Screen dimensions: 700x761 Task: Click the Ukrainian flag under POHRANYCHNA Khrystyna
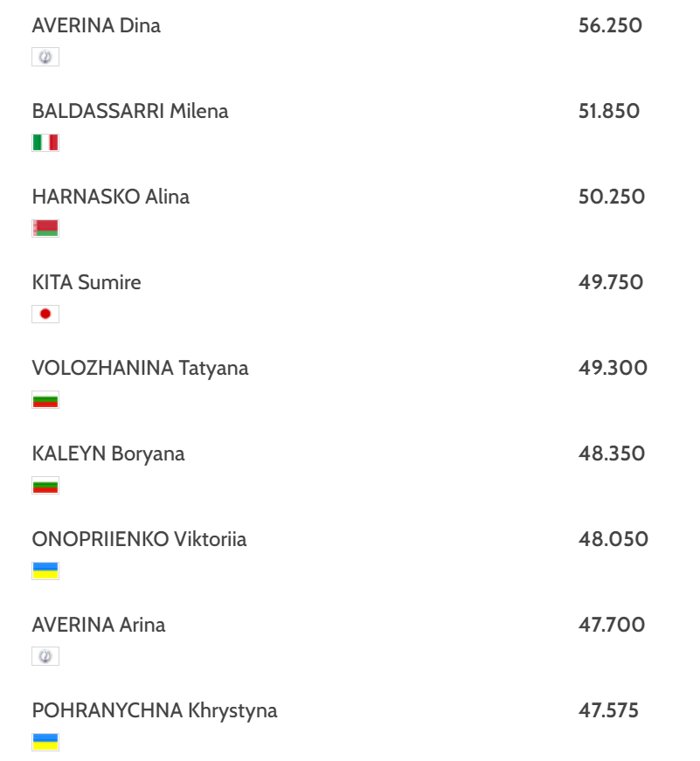[45, 743]
